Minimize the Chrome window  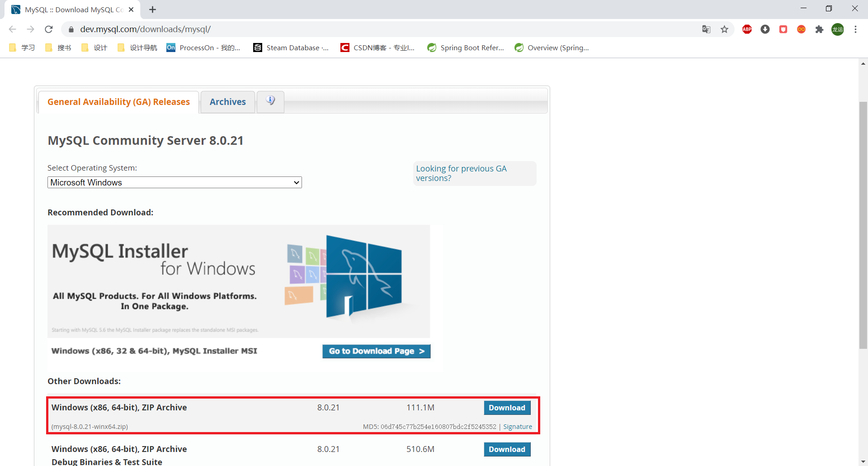pos(803,9)
